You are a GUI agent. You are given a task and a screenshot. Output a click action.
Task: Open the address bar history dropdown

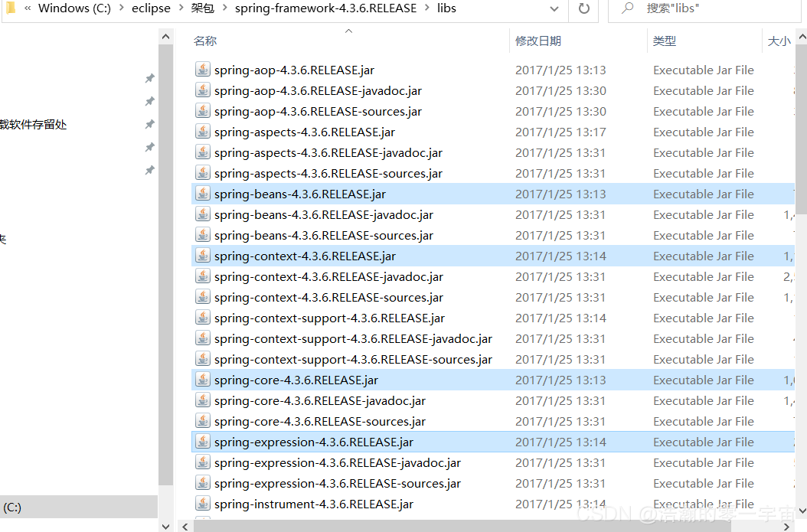[x=554, y=8]
